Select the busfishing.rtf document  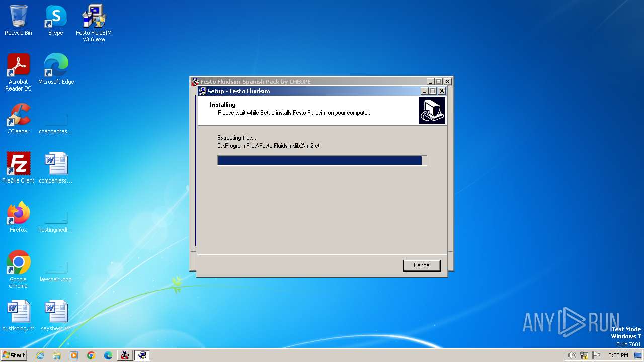(18, 316)
